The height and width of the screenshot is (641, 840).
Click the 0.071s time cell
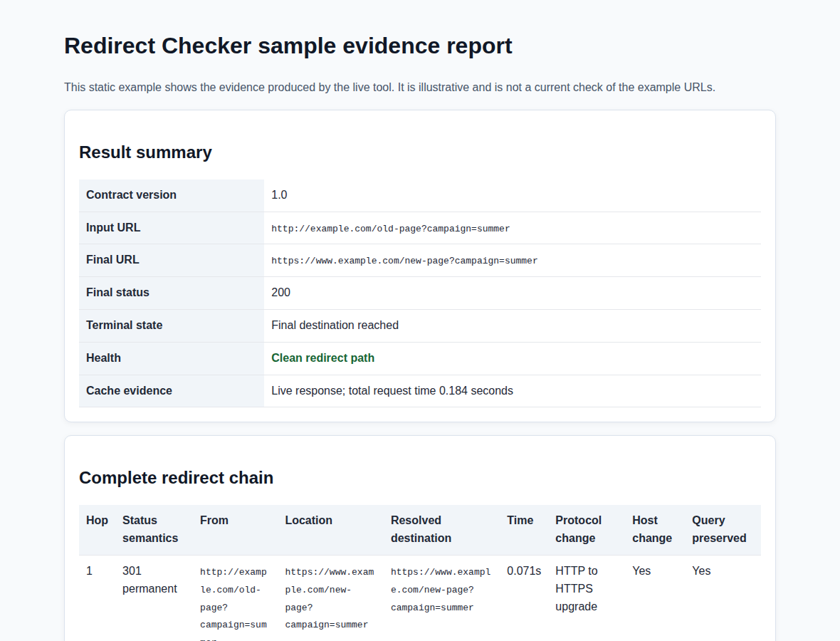(524, 570)
